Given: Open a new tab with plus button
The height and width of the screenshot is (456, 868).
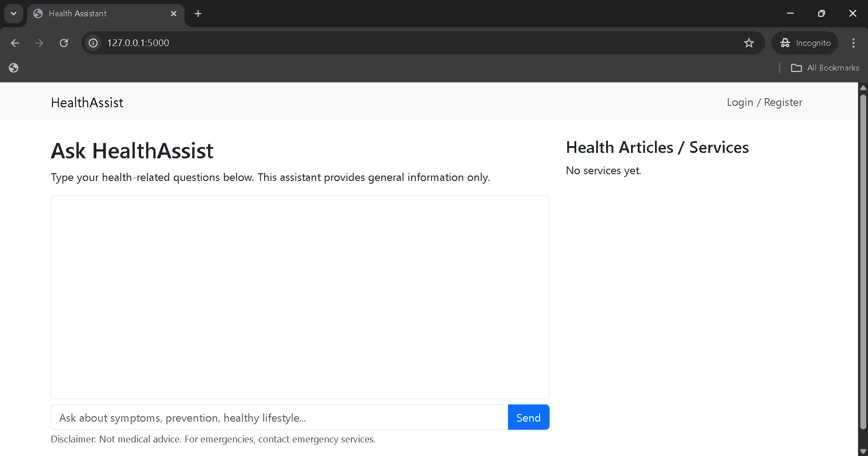Looking at the screenshot, I should 198,14.
